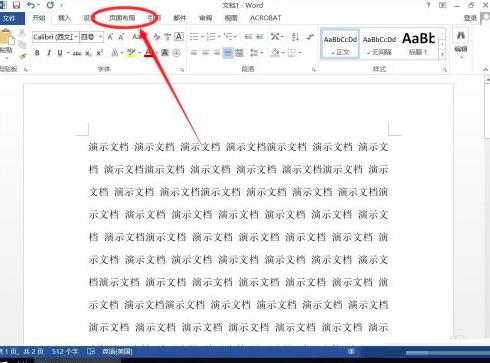Switch to the 开始 (Home) tab
Viewport: 490px width, 363px height.
click(x=39, y=18)
